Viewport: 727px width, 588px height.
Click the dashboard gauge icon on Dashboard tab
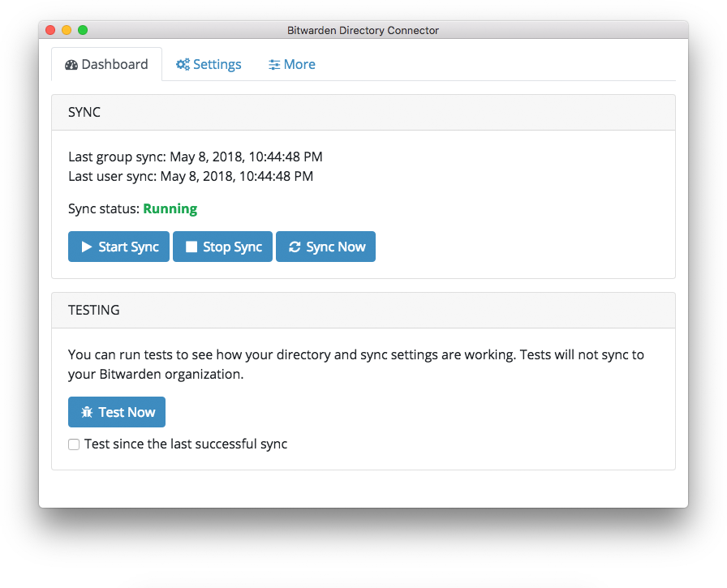(x=73, y=64)
